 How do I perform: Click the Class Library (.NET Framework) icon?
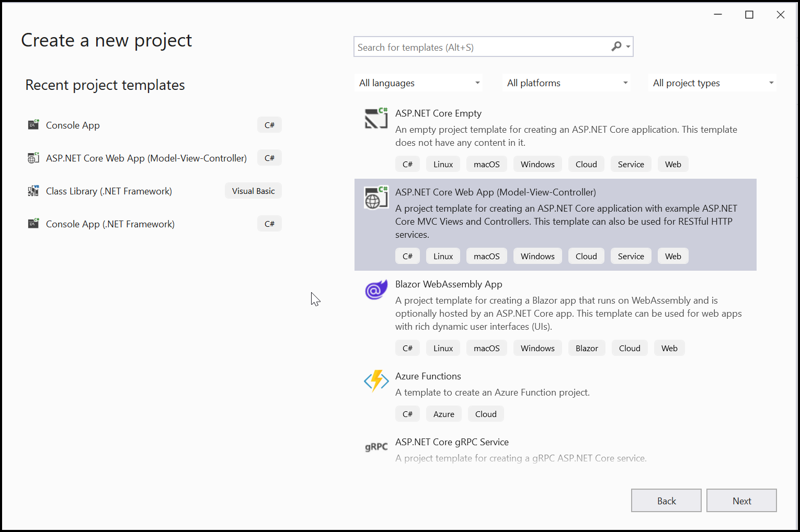click(x=33, y=191)
